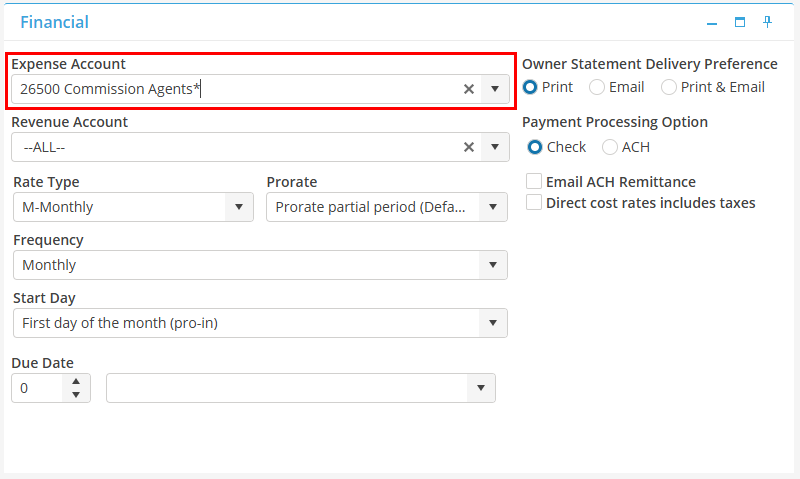Click the Due Date number field

(38, 388)
